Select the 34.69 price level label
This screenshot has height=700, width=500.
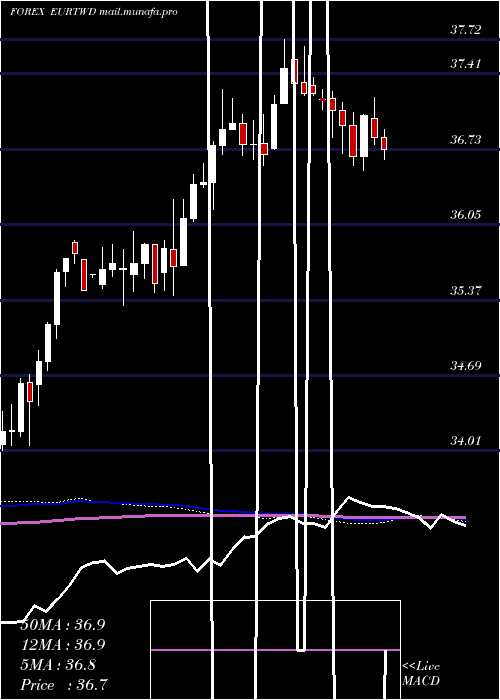click(466, 366)
